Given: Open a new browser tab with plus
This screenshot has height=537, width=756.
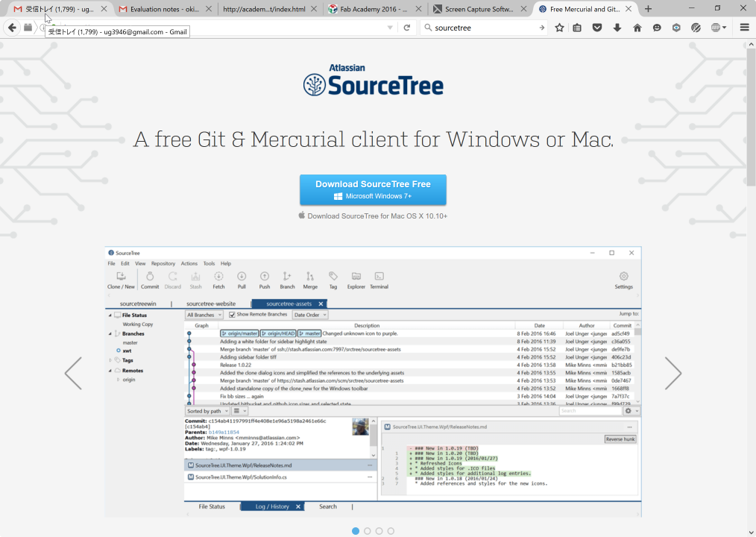Looking at the screenshot, I should [648, 9].
